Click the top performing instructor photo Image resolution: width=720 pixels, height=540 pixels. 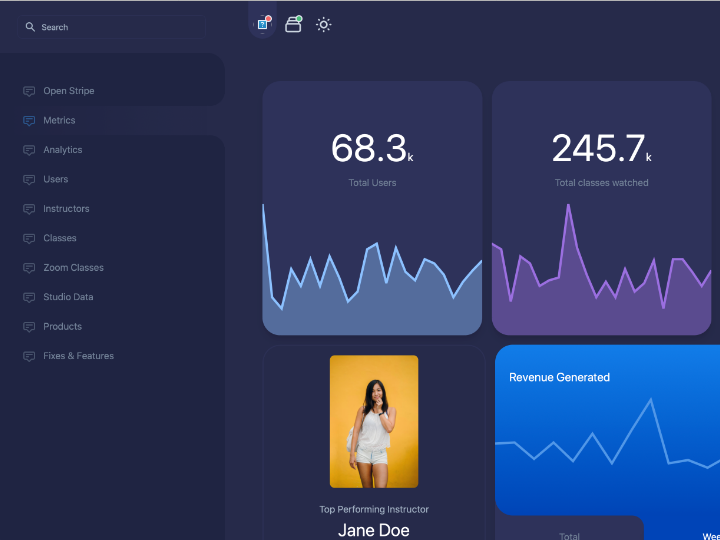374,421
